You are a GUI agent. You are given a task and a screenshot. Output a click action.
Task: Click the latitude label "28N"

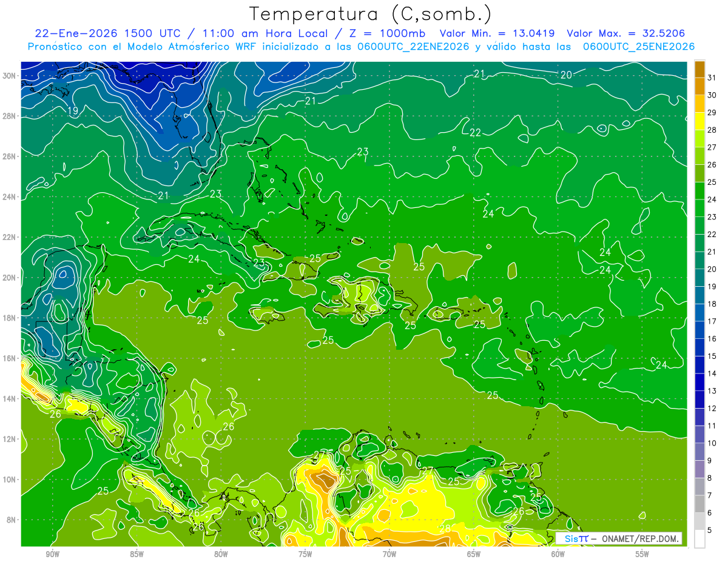[9, 116]
